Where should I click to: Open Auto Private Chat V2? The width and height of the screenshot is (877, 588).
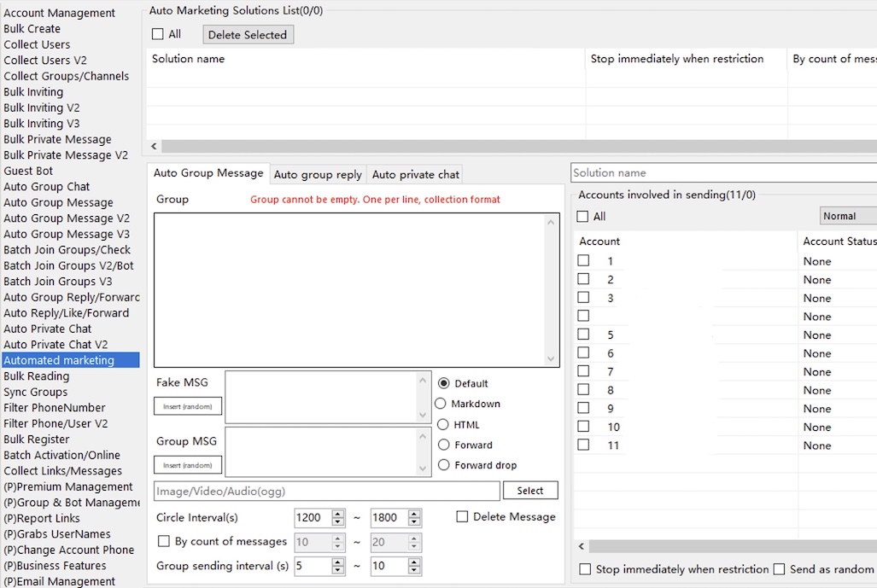point(56,345)
